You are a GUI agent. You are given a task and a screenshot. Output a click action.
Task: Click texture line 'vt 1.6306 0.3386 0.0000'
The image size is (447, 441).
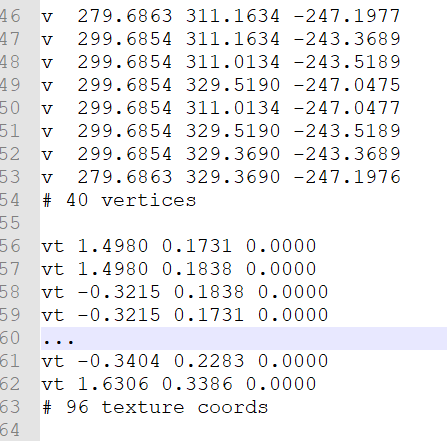[179, 384]
